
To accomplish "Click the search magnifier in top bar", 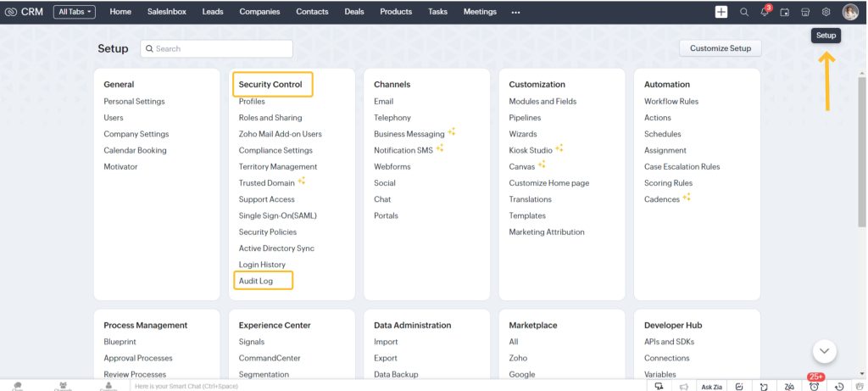I will point(744,12).
